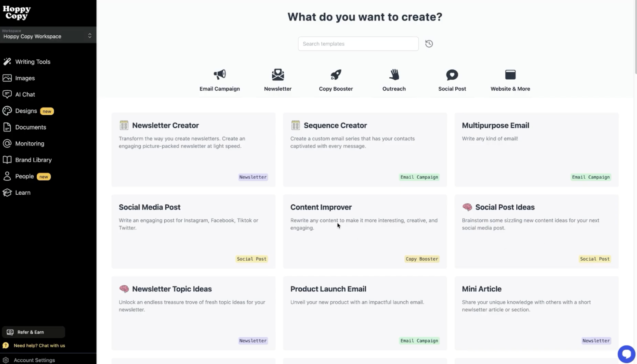Switch to the Social Post category
This screenshot has height=364, width=637.
(x=452, y=80)
